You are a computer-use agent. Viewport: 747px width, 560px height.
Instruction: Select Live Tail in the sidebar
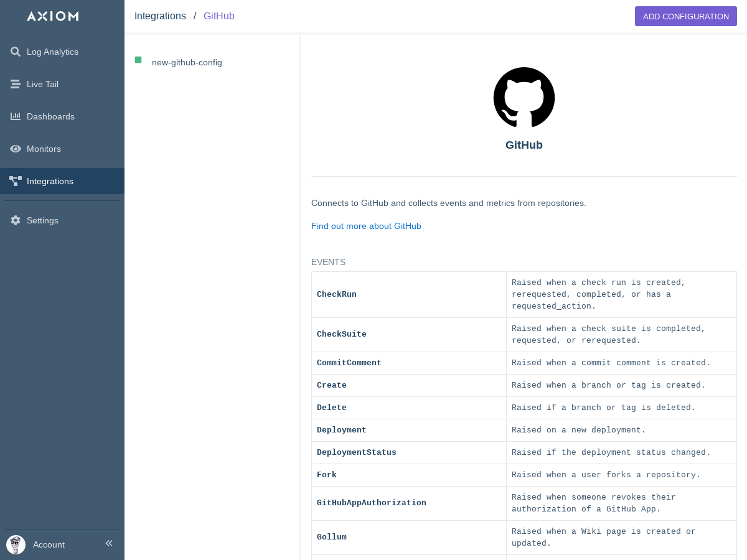pyautogui.click(x=42, y=84)
